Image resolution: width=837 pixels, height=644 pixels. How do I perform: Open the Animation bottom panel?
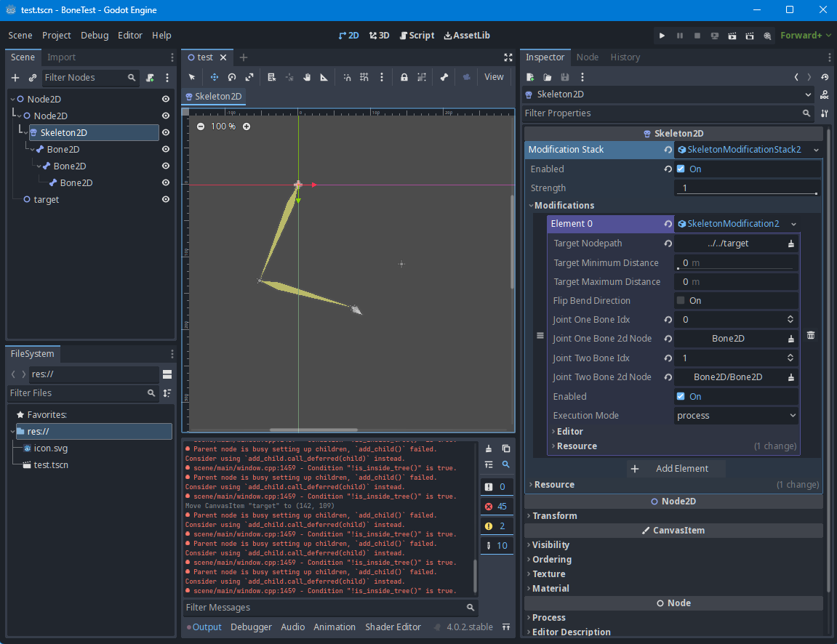(335, 627)
